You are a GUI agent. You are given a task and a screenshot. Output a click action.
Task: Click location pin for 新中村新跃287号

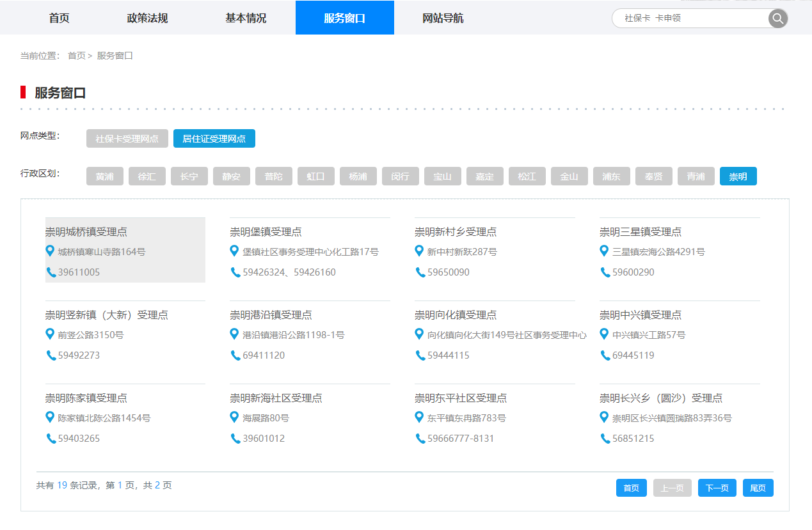(419, 251)
